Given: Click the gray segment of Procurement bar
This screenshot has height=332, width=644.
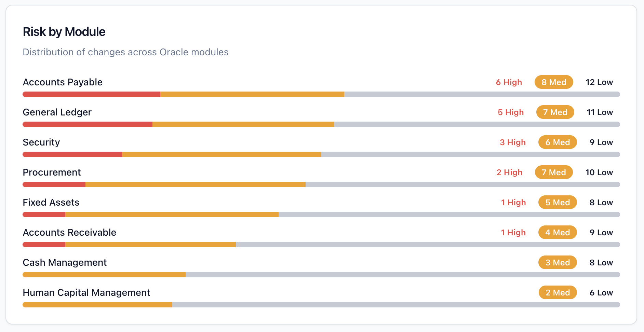Looking at the screenshot, I should point(462,184).
